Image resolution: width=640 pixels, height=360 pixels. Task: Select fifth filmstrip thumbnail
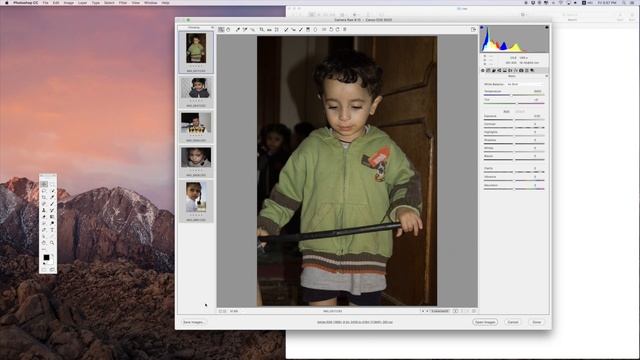point(196,197)
